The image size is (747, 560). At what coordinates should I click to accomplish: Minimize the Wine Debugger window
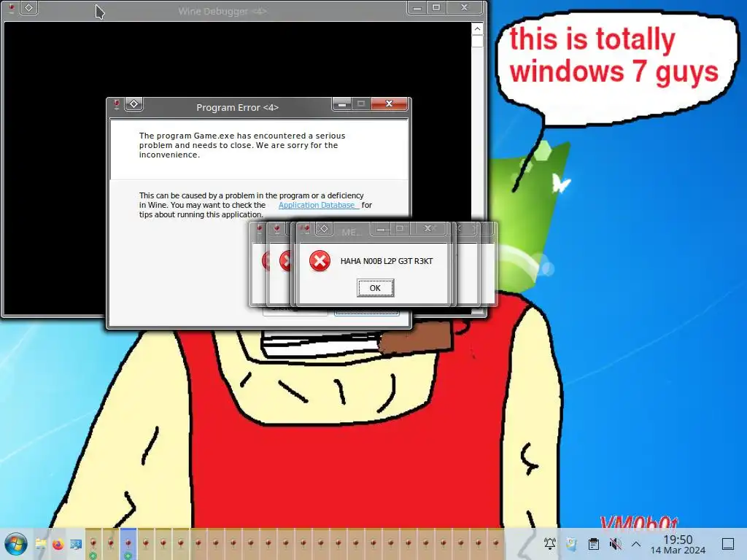(417, 7)
